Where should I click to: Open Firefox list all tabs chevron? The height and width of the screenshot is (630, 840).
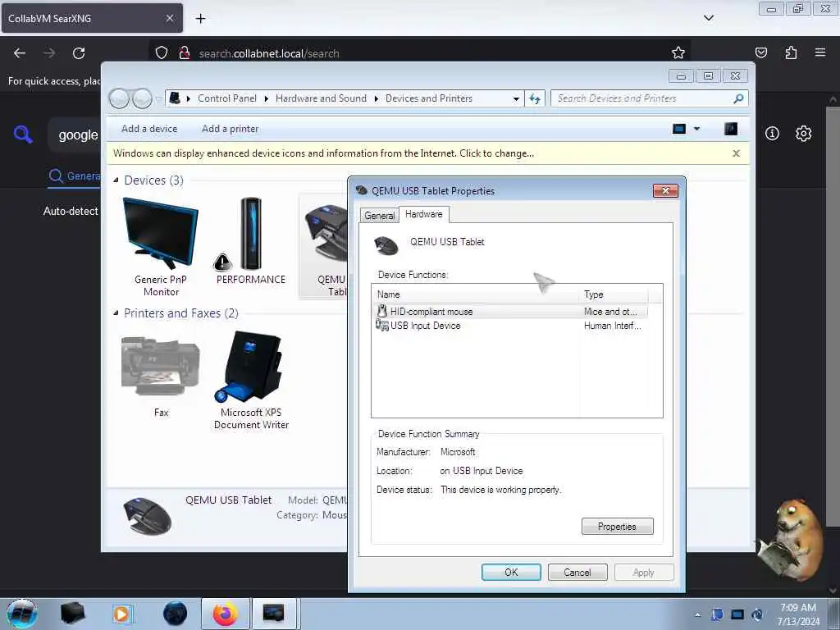pyautogui.click(x=708, y=18)
